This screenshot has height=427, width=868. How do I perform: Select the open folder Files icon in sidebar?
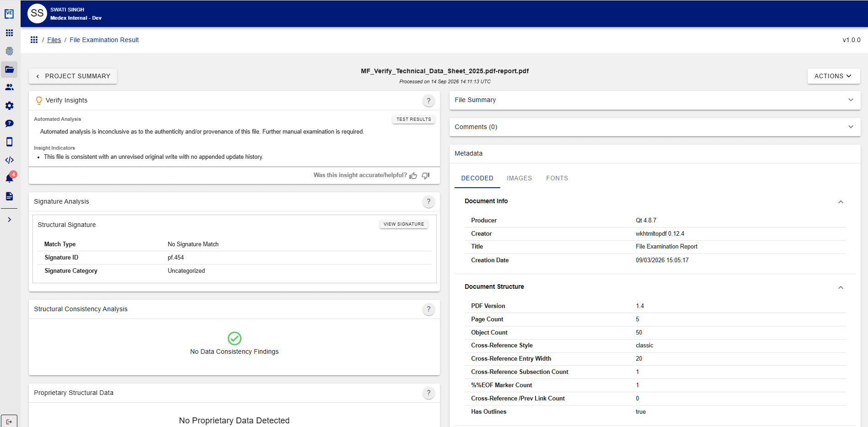click(x=9, y=70)
